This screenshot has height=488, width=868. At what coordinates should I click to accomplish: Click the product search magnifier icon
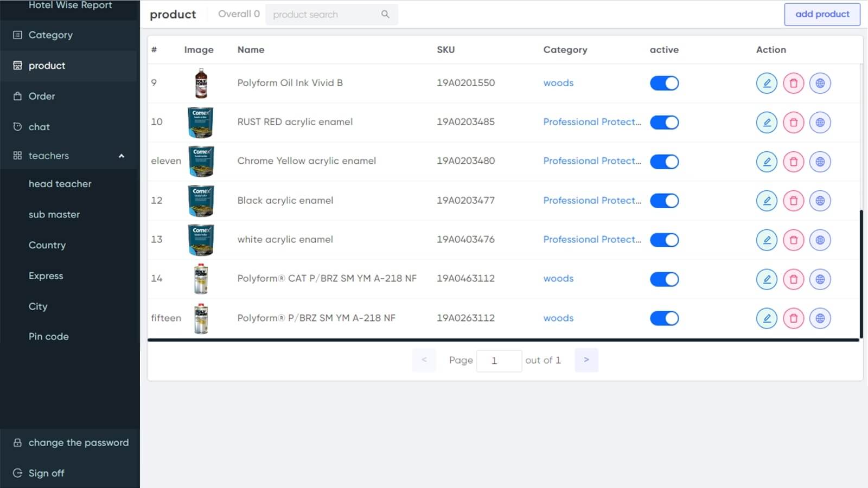point(385,15)
